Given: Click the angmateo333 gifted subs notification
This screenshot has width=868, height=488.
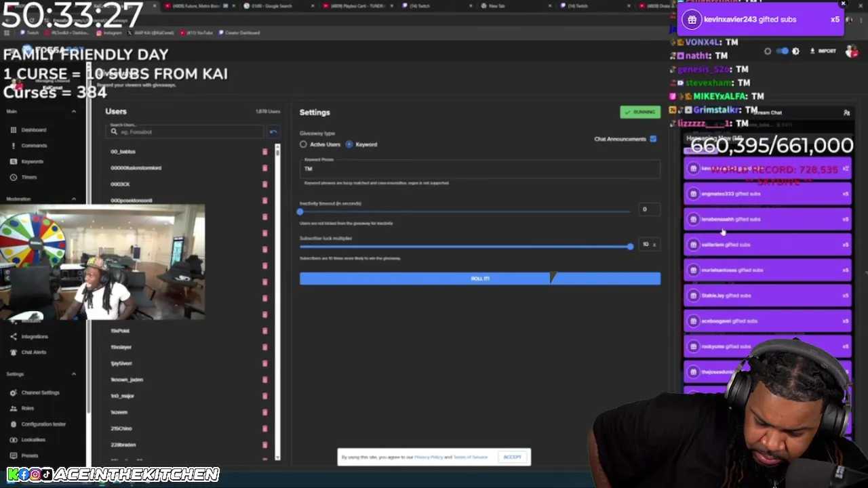Looking at the screenshot, I should 768,194.
